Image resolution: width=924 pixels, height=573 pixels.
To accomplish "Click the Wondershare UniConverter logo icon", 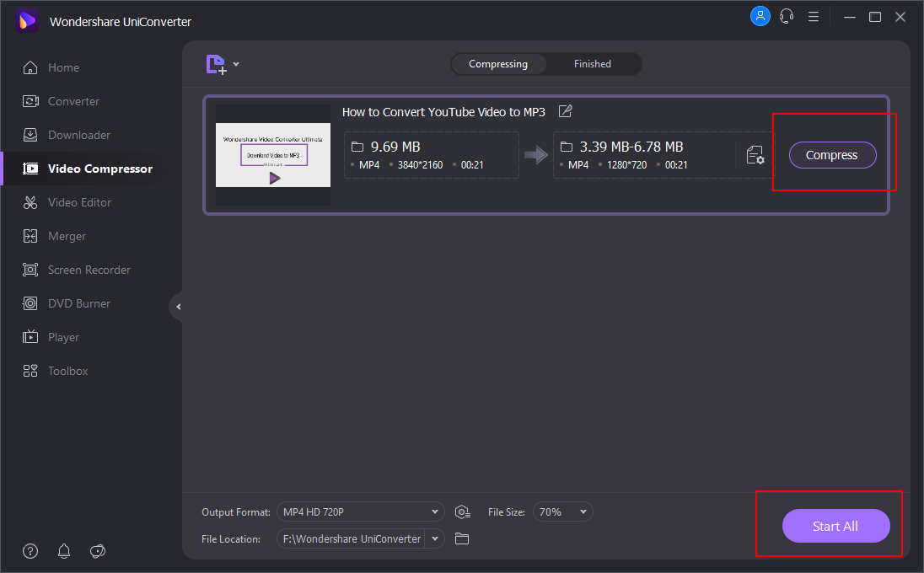I will pos(26,21).
